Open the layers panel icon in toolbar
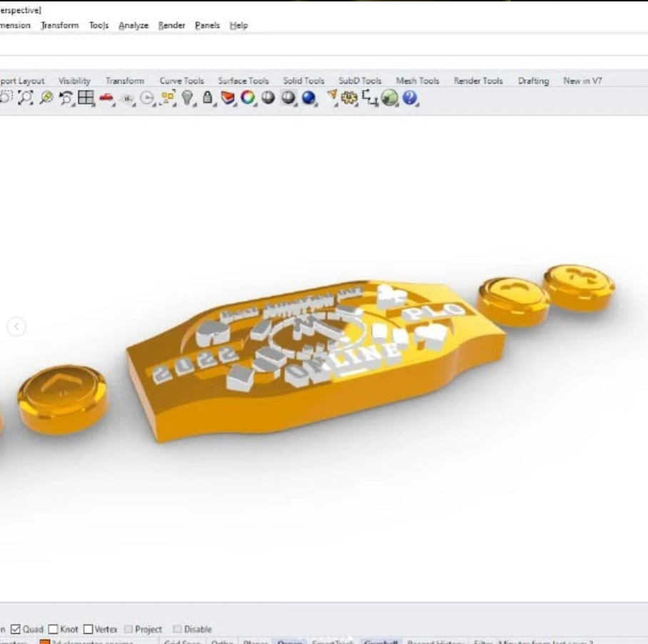The height and width of the screenshot is (644, 648). pyautogui.click(x=227, y=99)
